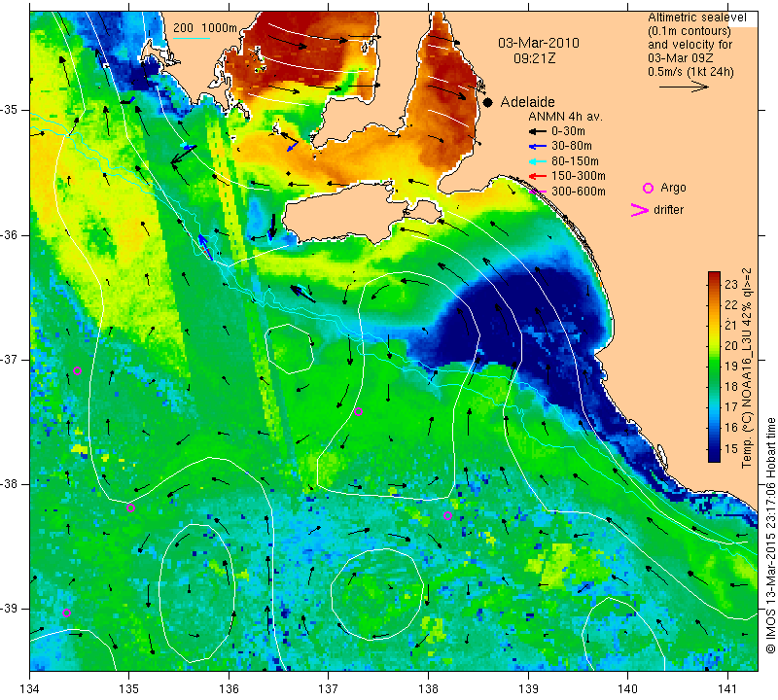778x700 pixels.
Task: Click the '300-600m' legend label
Action: tap(579, 192)
